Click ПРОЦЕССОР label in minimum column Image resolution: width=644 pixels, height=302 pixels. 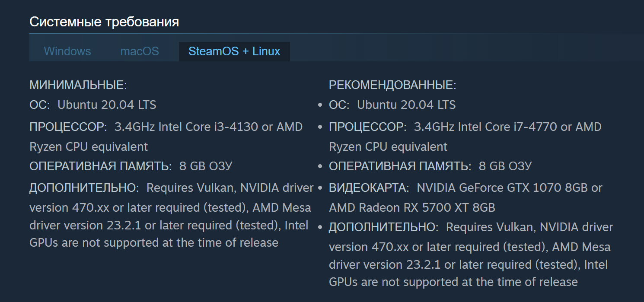[x=68, y=127]
